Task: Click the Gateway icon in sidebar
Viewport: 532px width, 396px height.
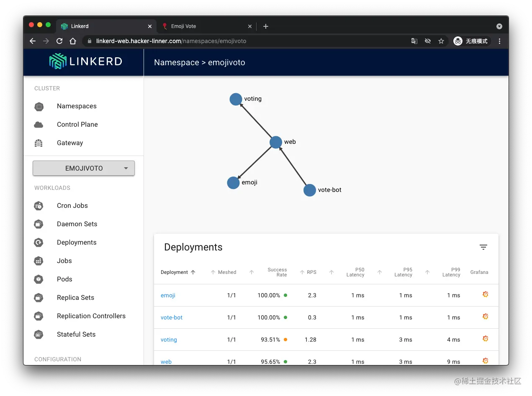Action: [x=39, y=143]
